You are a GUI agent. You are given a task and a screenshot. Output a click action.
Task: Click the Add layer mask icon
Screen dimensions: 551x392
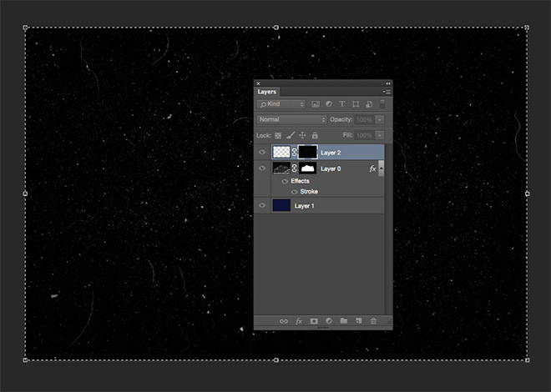click(314, 320)
